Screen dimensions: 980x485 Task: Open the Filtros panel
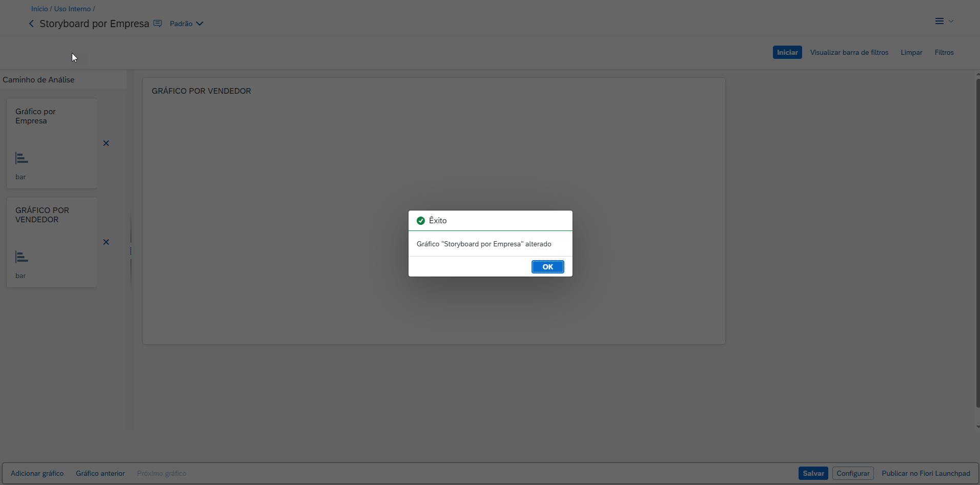click(x=944, y=52)
